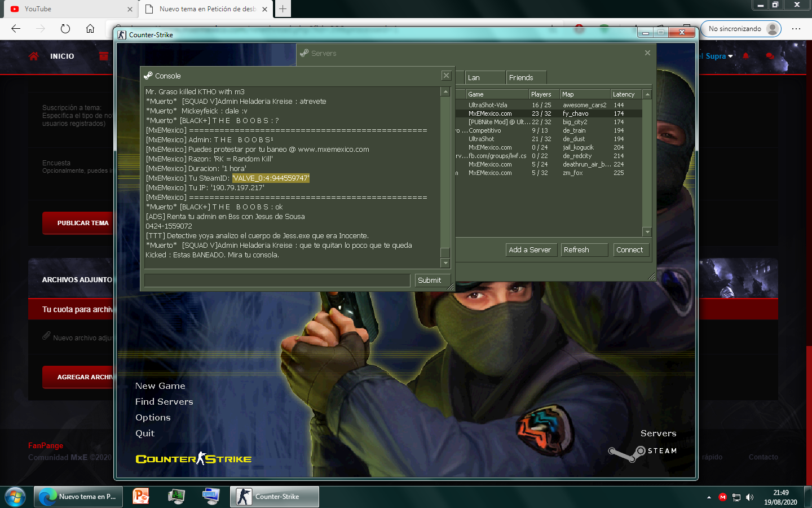Click the INICIO home link on the website
Screen dimensions: 812x508
(62, 56)
